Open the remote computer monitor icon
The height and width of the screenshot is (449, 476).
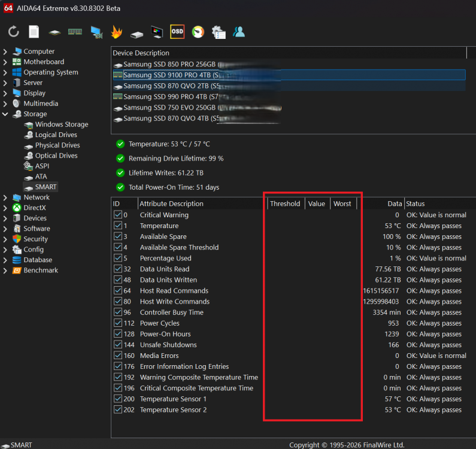point(96,32)
